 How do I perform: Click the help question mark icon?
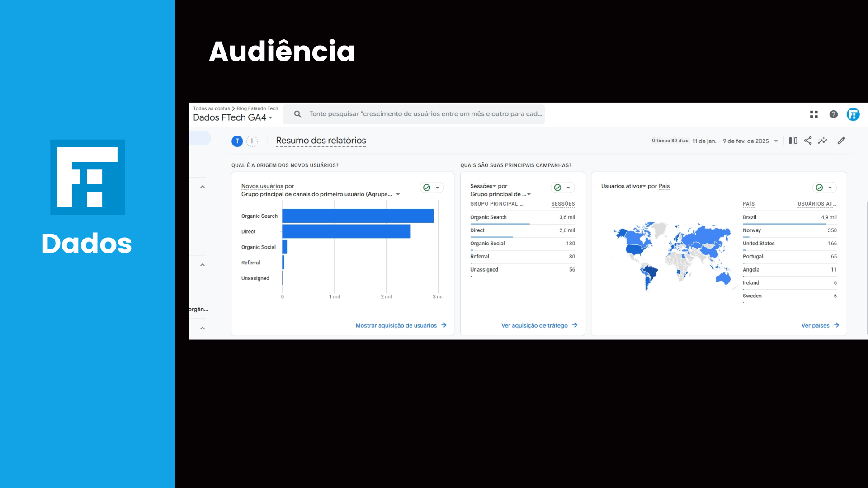pyautogui.click(x=834, y=114)
